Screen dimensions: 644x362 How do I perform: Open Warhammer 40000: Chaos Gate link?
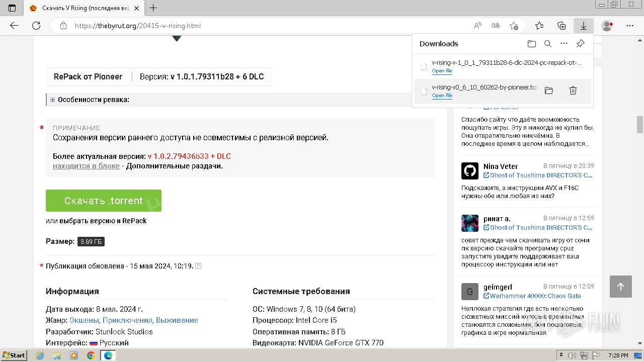click(532, 296)
